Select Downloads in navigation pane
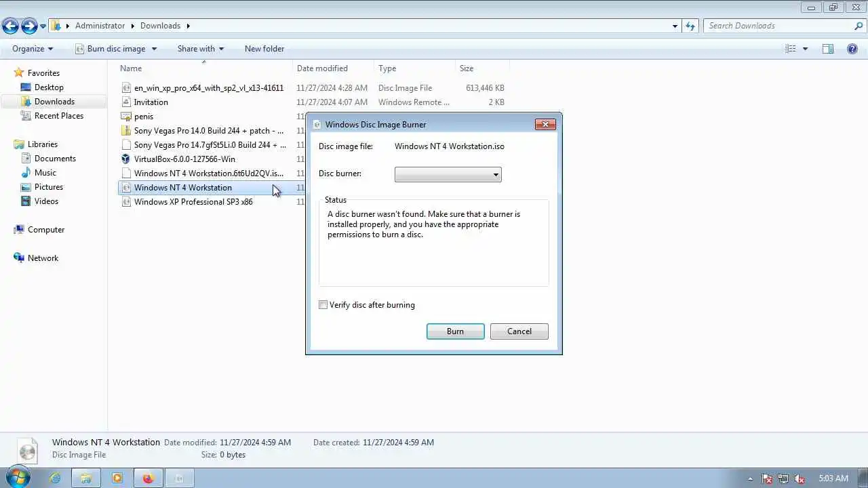868x488 pixels. (x=54, y=102)
